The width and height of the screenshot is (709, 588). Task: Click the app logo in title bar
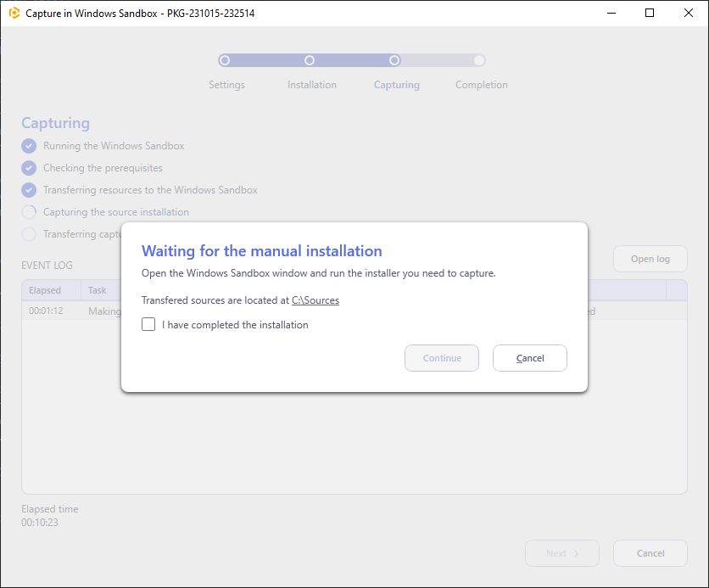click(14, 13)
